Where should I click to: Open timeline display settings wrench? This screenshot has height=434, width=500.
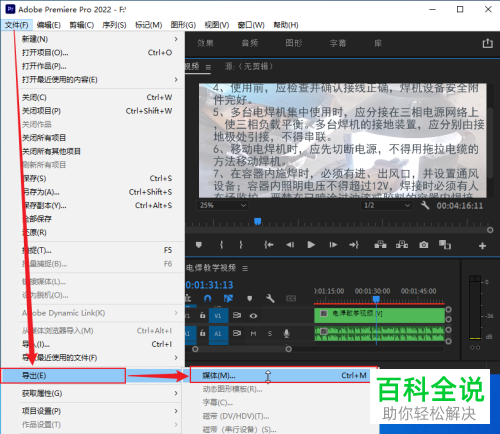click(x=270, y=298)
